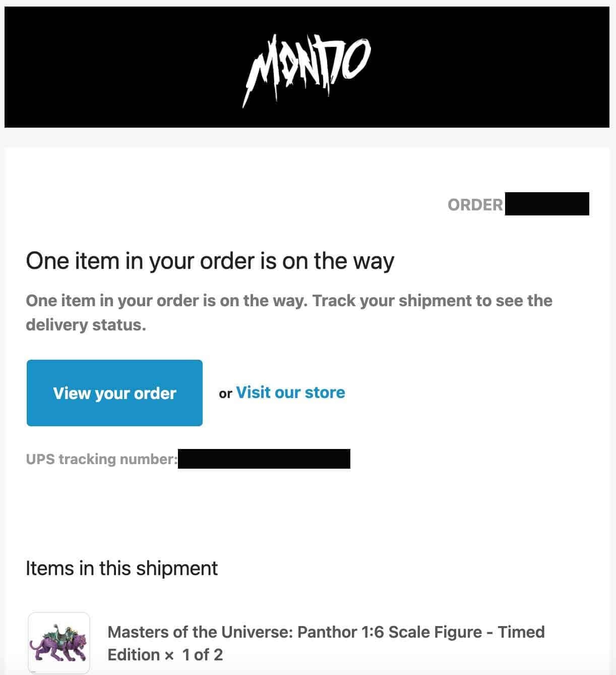Click the black header banner
616x675 pixels.
[101, 66]
